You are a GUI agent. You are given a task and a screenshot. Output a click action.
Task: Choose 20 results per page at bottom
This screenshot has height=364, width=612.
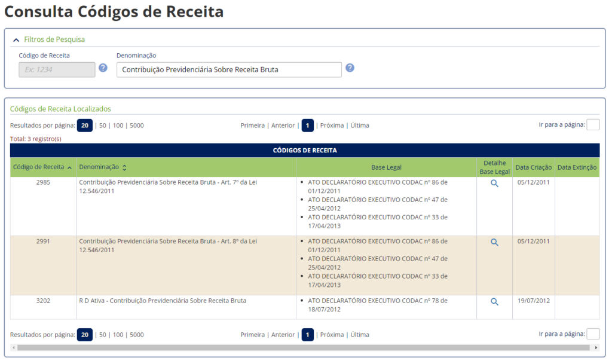point(85,335)
